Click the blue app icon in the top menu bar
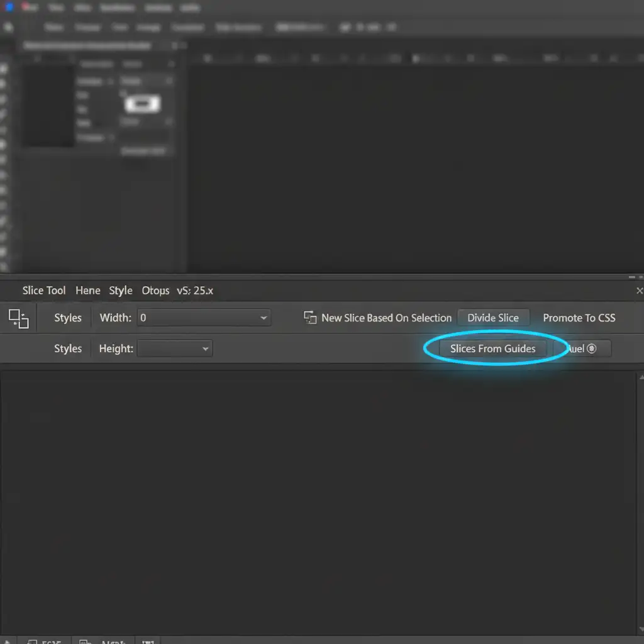This screenshot has width=644, height=644. tap(9, 7)
